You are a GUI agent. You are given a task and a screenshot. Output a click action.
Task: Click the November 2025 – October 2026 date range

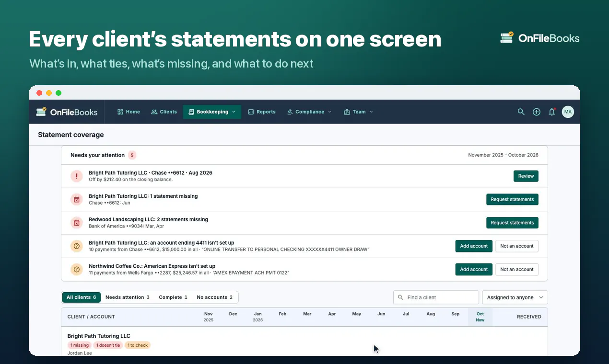tap(503, 155)
